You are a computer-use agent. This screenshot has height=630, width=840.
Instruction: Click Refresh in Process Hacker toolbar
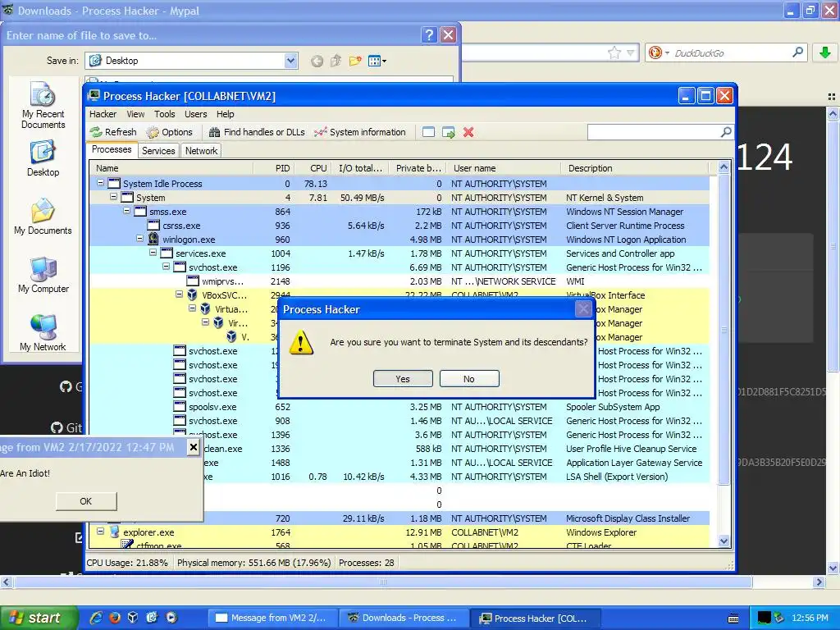113,132
